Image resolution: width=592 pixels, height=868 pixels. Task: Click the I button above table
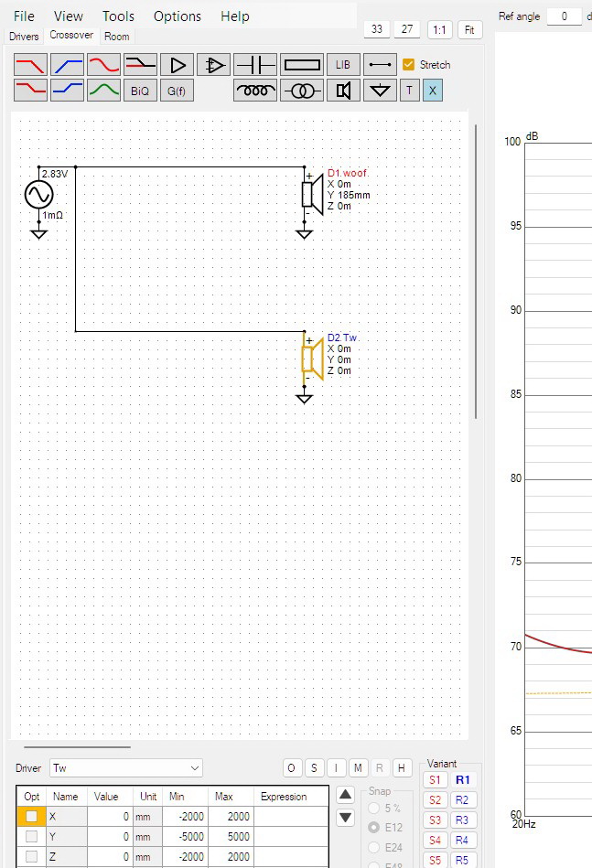point(336,767)
